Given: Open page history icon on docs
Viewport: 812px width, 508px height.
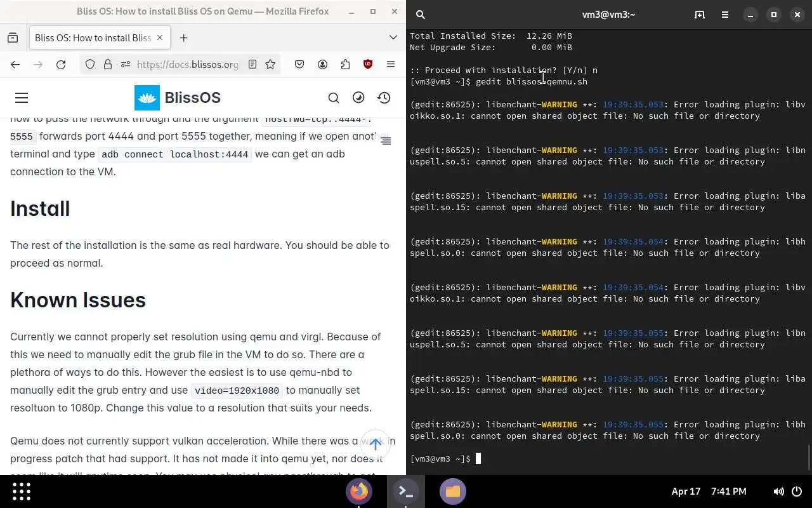Looking at the screenshot, I should 384,98.
